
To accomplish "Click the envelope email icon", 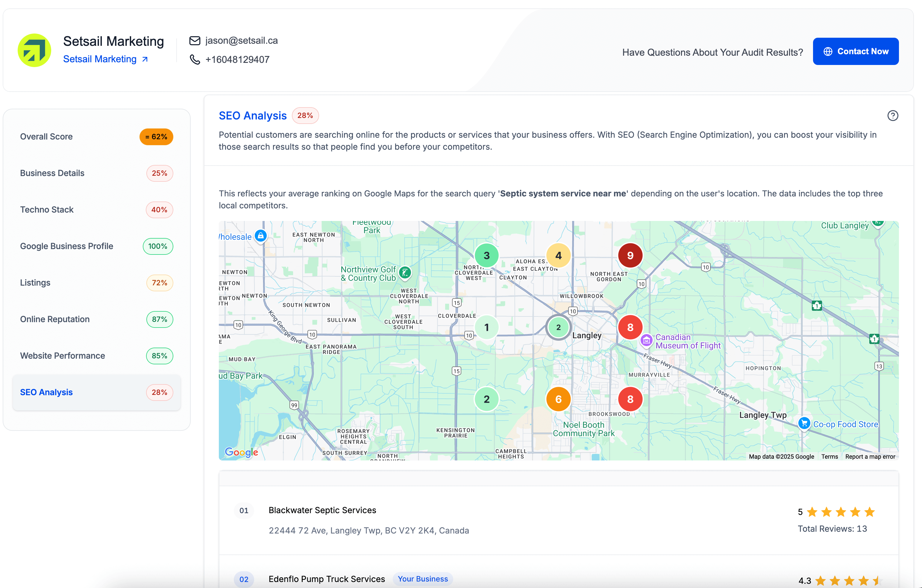I will pos(195,40).
